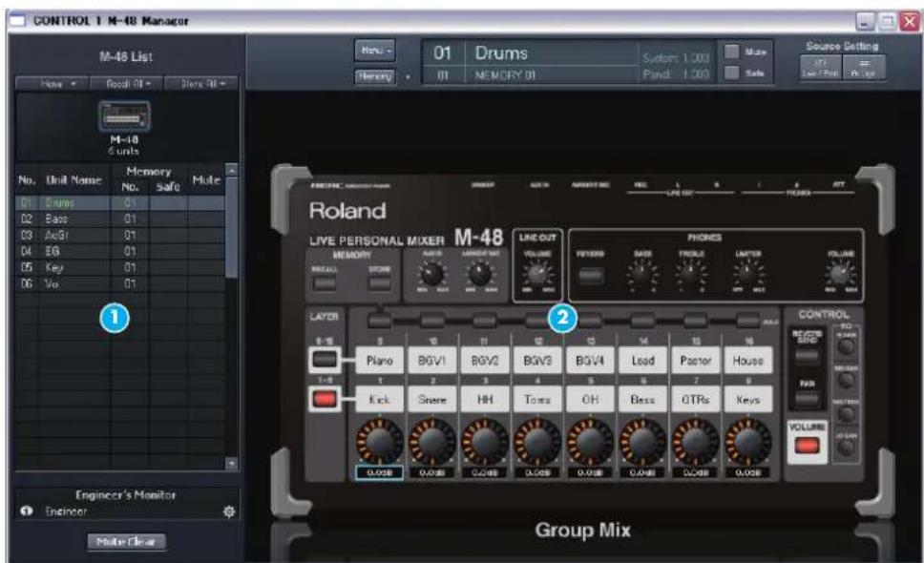
Task: Click the bottom EQ knob in Control section
Action: pyautogui.click(x=847, y=448)
